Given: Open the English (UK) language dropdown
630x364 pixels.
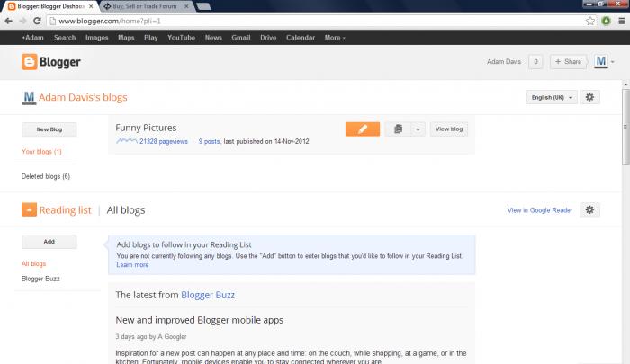Looking at the screenshot, I should click(552, 97).
